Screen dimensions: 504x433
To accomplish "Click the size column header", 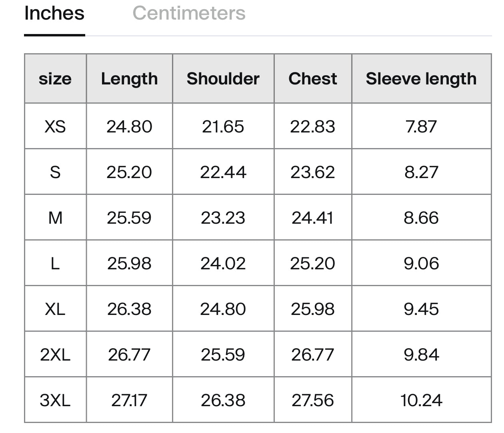I will coord(55,79).
